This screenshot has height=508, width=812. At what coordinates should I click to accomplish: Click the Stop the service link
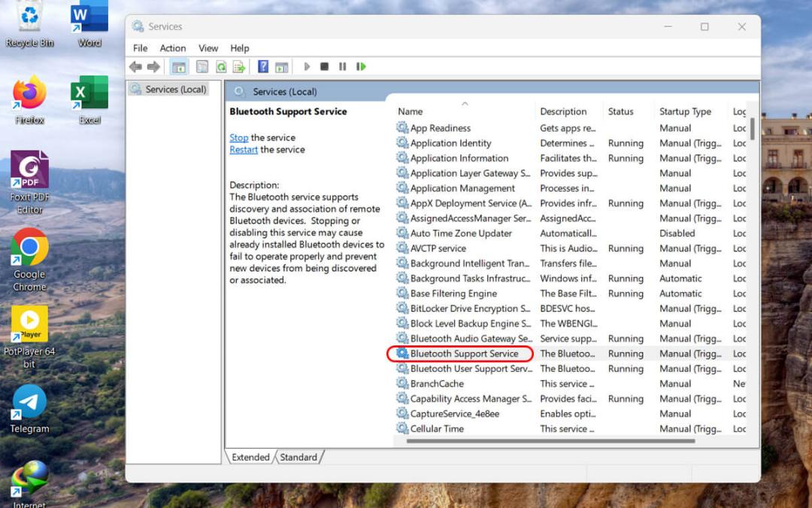click(x=239, y=138)
